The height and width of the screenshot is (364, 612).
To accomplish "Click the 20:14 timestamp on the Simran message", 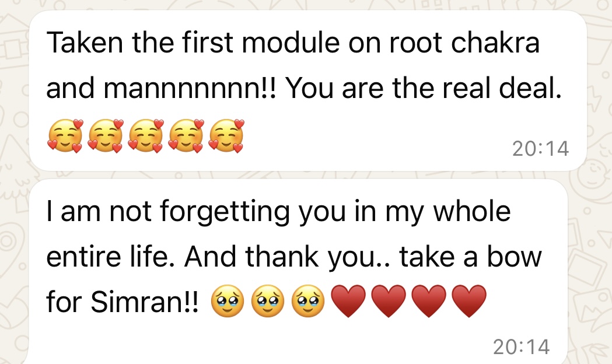I will (x=522, y=346).
